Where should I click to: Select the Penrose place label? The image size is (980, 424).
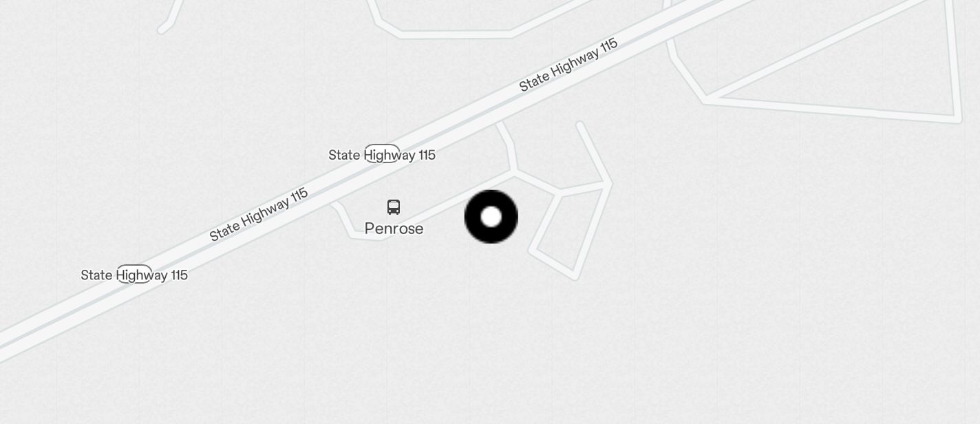point(394,229)
